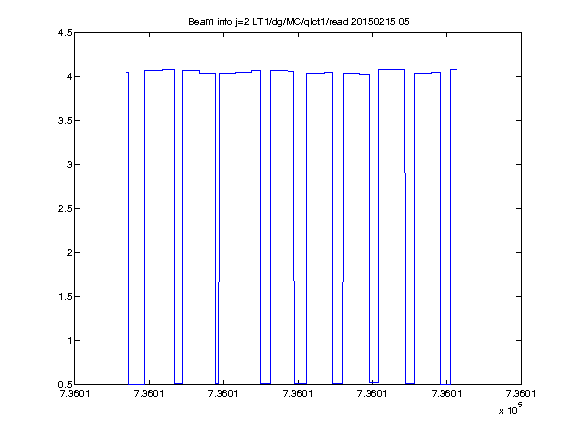Click the date 20150215 in plot title

pyautogui.click(x=373, y=22)
